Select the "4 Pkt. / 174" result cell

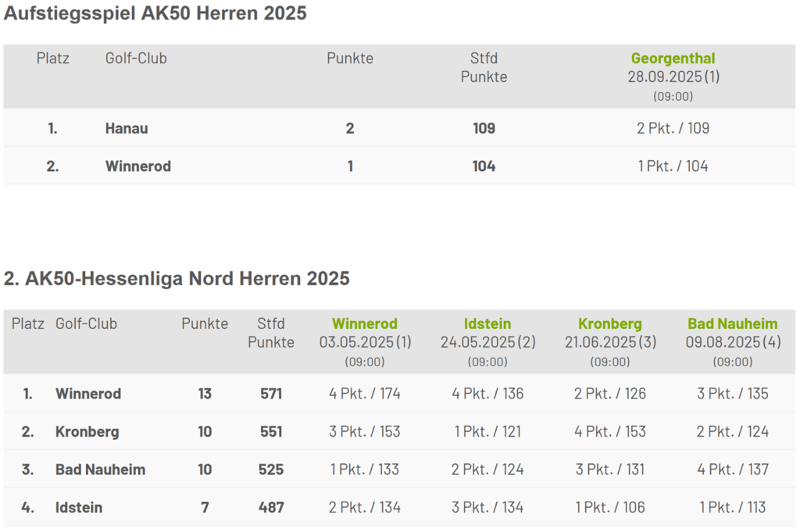point(365,394)
